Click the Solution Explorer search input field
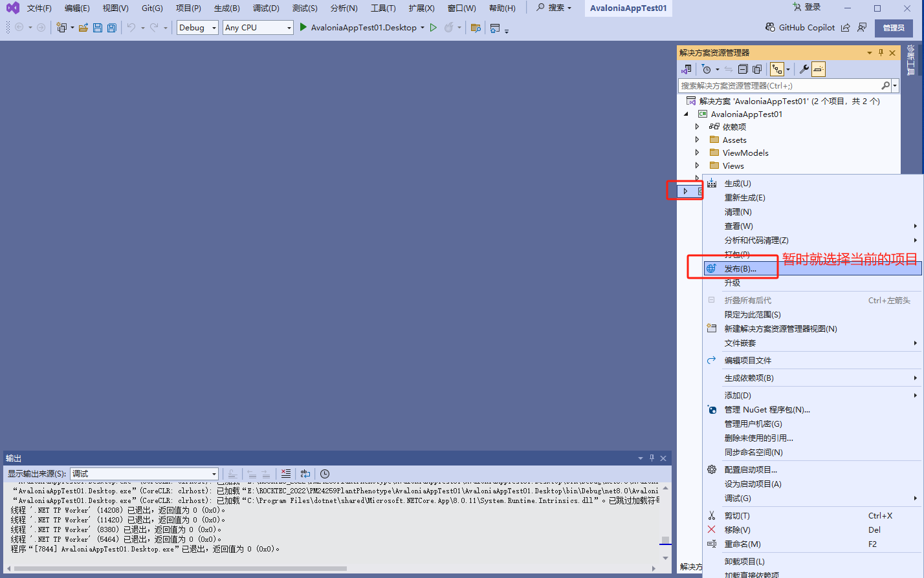 [780, 85]
